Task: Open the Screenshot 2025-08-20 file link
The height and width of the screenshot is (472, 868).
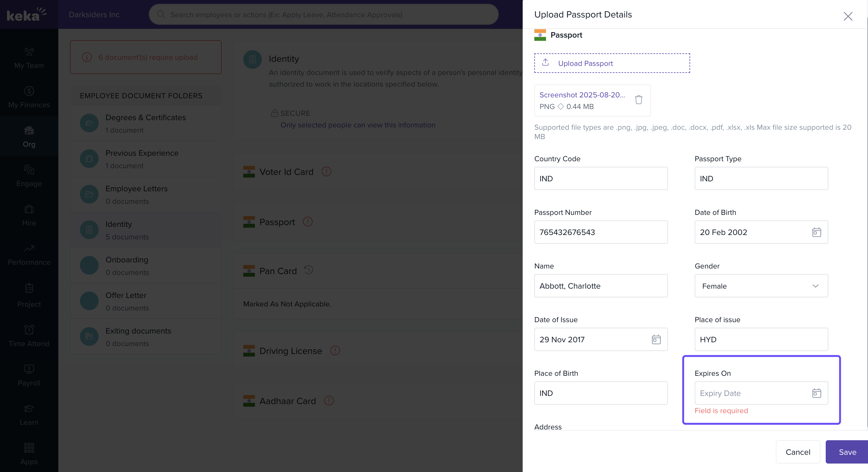Action: click(x=582, y=95)
